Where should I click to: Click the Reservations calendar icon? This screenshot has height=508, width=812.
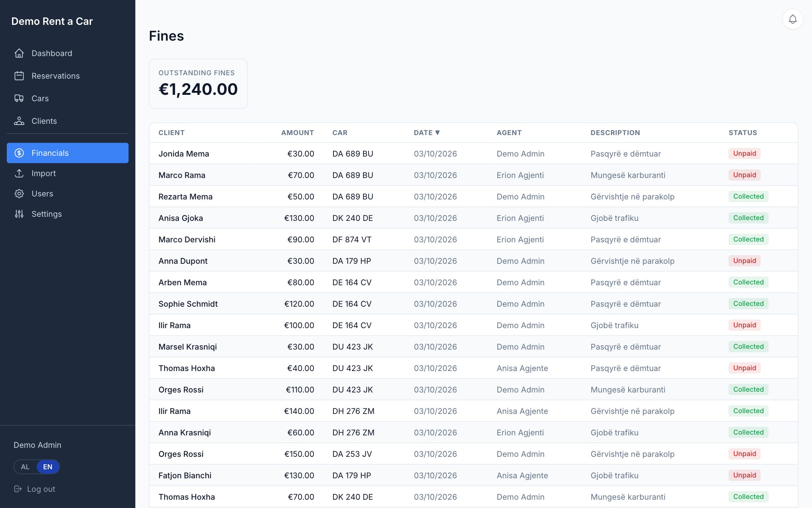(x=19, y=76)
